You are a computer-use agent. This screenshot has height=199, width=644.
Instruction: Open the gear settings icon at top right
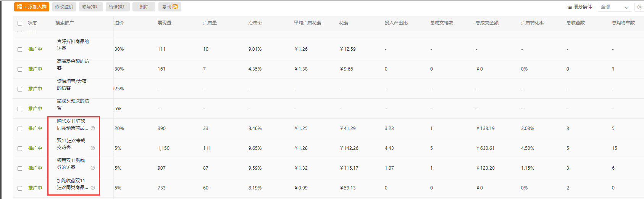tap(640, 7)
